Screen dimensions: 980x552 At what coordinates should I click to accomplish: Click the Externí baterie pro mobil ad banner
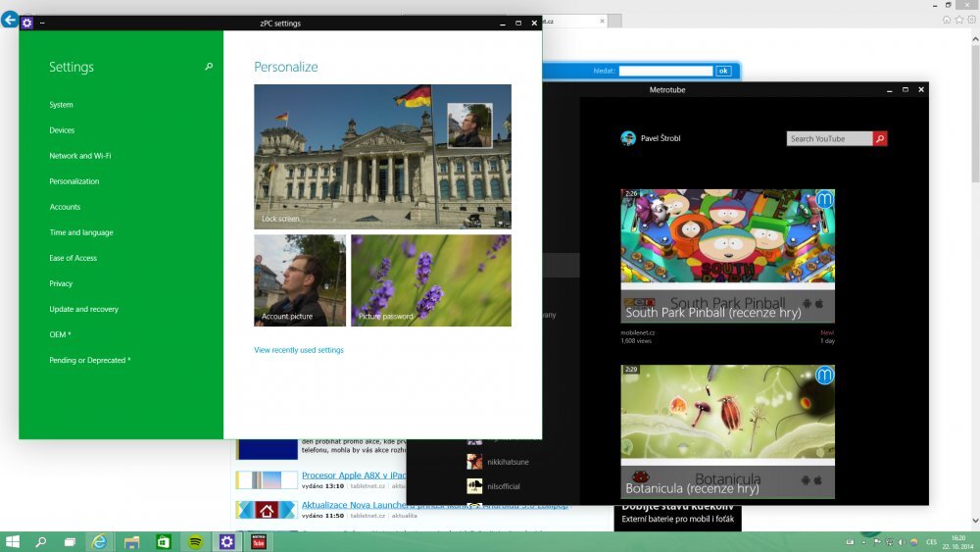pyautogui.click(x=677, y=517)
